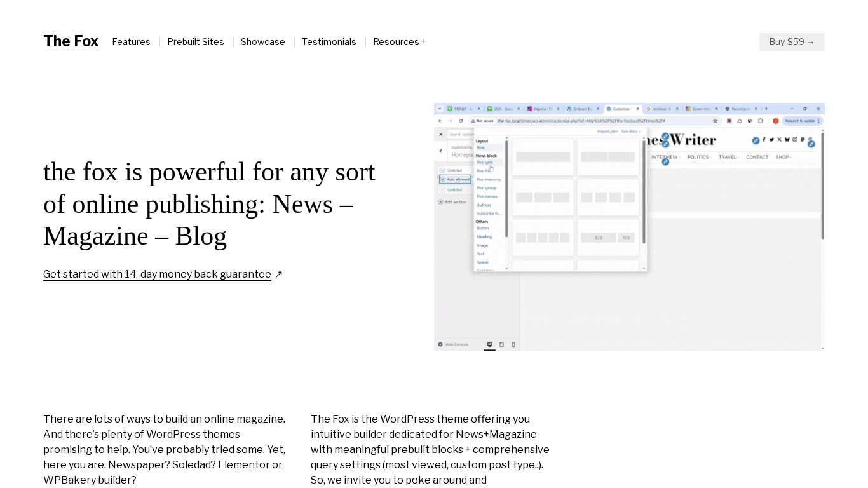Click the bookmark star in the address bar
868x488 pixels.
[x=715, y=121]
